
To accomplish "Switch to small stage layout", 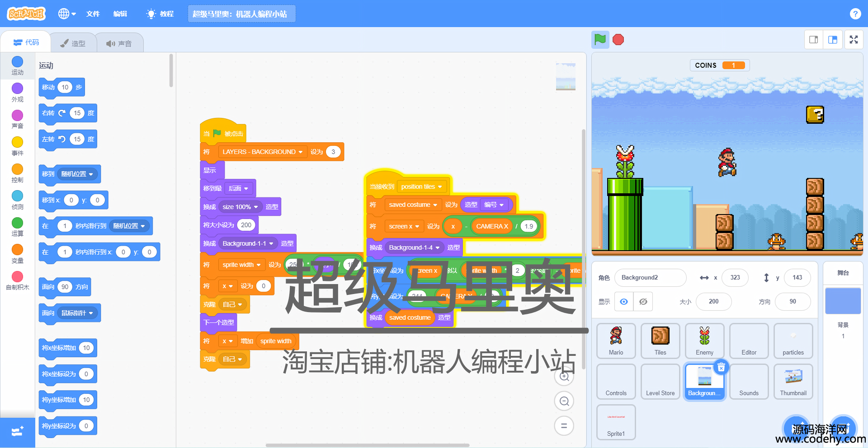I will point(814,40).
